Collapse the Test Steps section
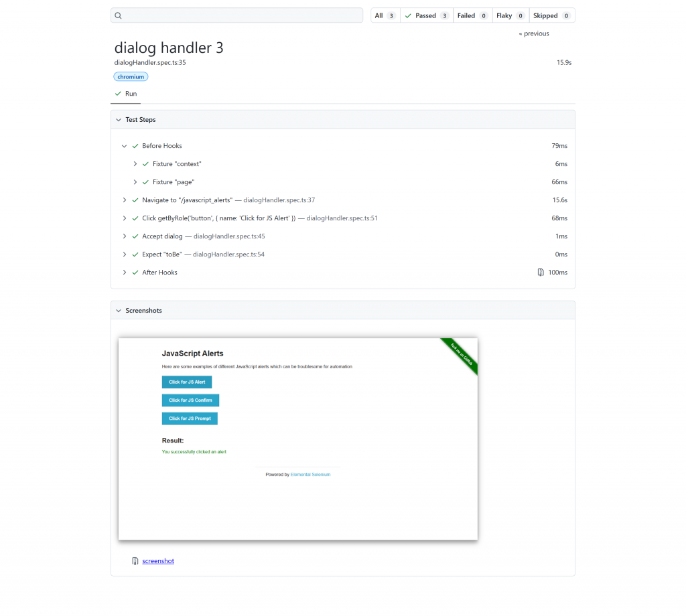Screen dimensions: 686x616 tap(119, 120)
